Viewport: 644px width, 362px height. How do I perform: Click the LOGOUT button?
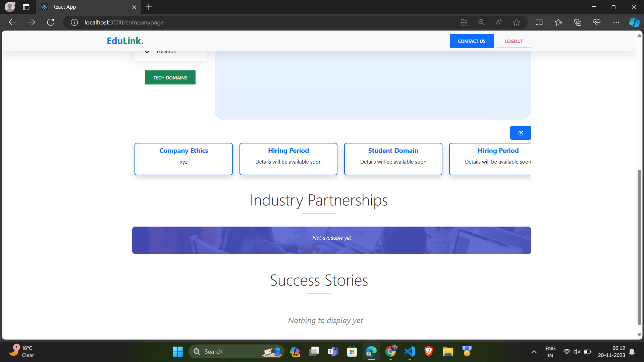[514, 41]
